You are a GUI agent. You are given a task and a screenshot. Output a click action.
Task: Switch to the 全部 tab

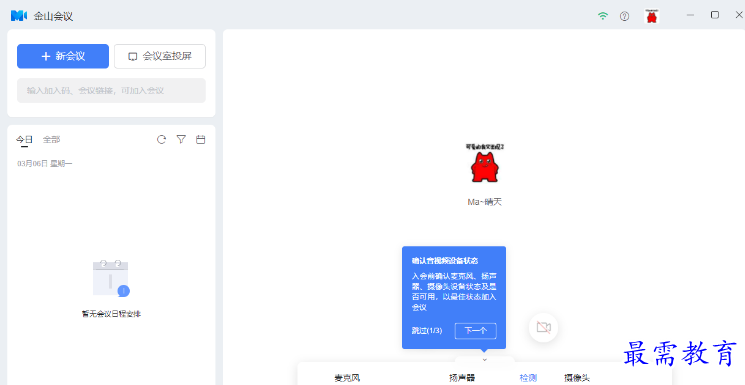click(x=51, y=139)
